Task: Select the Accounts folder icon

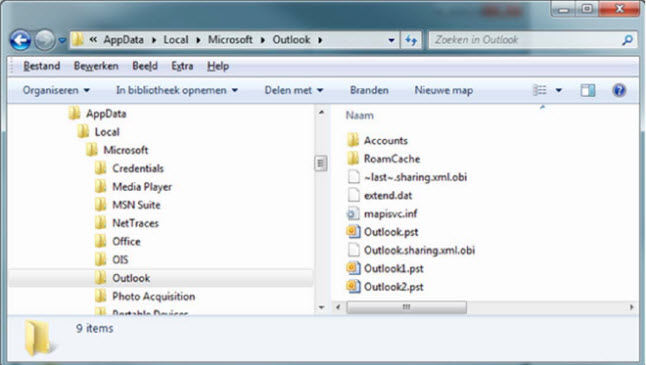Action: pos(353,140)
